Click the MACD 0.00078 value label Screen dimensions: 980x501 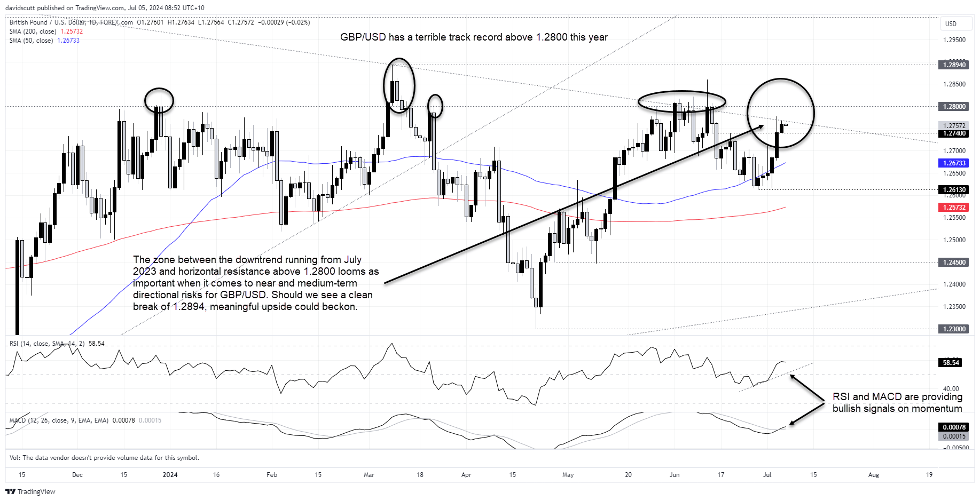954,427
